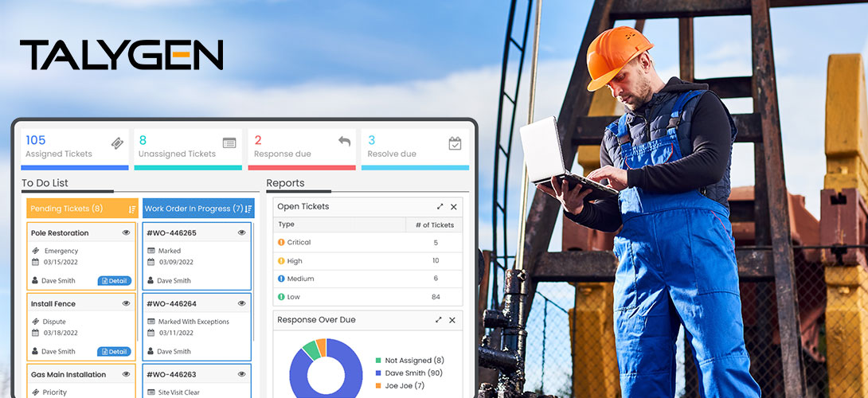
Task: View the Install Fence ticket via eye icon
Action: point(126,303)
